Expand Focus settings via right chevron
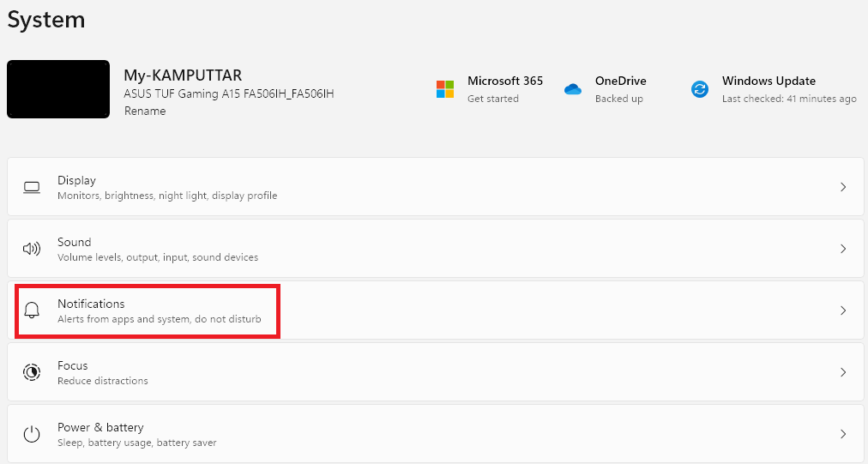The height and width of the screenshot is (464, 868). coord(843,372)
